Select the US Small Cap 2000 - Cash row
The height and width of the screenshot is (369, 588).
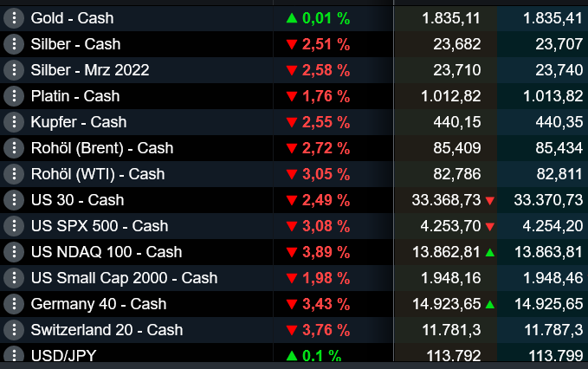tap(124, 278)
